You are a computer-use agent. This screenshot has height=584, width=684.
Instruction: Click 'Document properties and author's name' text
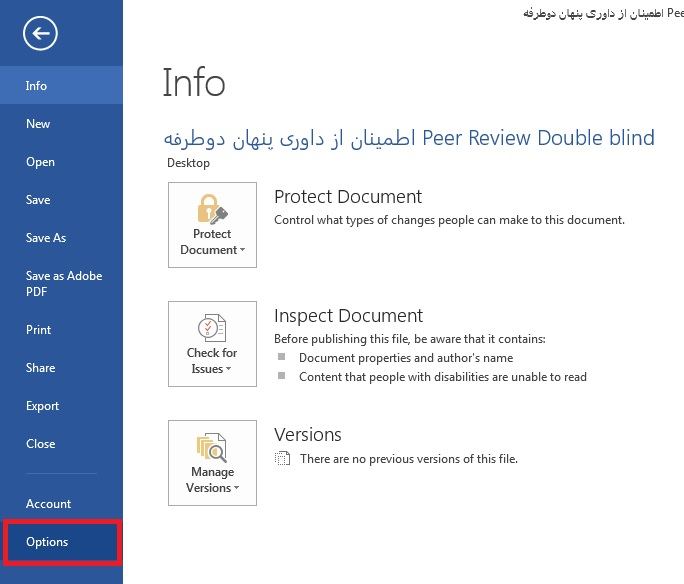(406, 358)
